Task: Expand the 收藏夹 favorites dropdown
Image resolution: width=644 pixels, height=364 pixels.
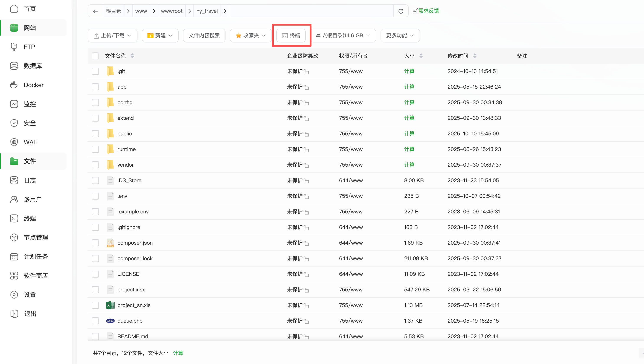Action: coord(250,36)
